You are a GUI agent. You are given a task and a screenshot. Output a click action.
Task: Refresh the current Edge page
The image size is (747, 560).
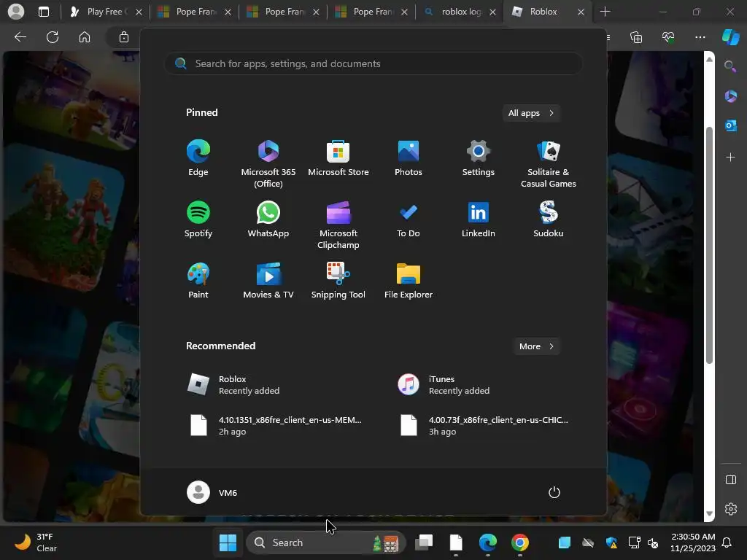(53, 37)
